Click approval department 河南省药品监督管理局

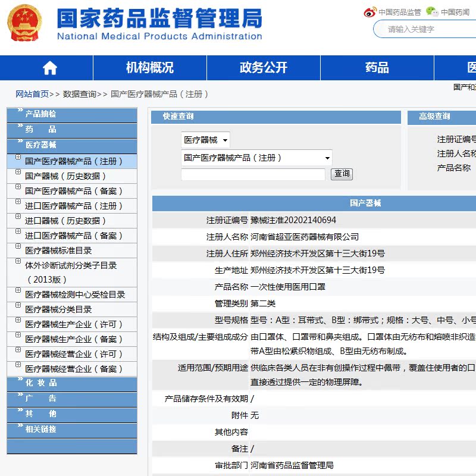292,465
